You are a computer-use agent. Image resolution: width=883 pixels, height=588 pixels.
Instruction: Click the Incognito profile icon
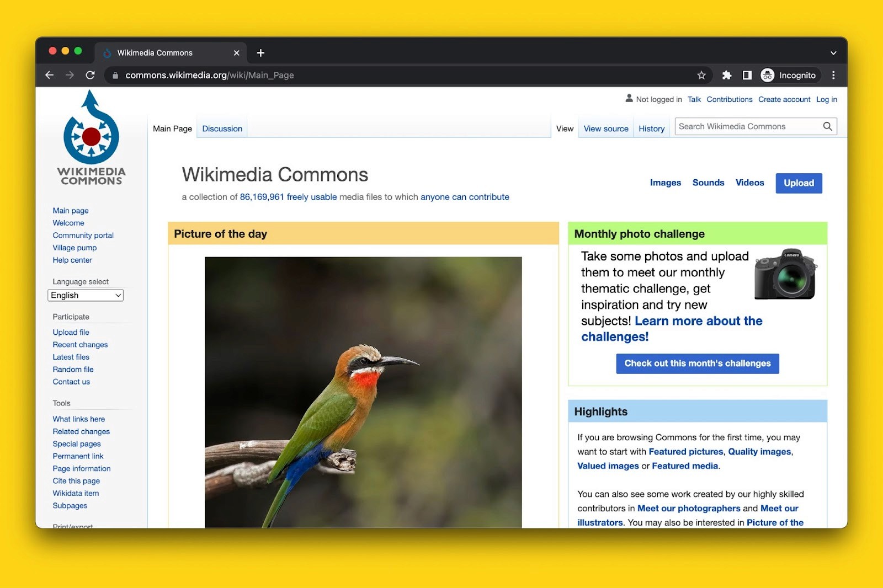[767, 75]
